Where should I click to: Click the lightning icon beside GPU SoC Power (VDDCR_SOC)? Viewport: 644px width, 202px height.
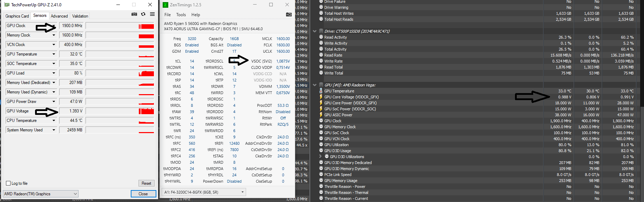point(321,109)
